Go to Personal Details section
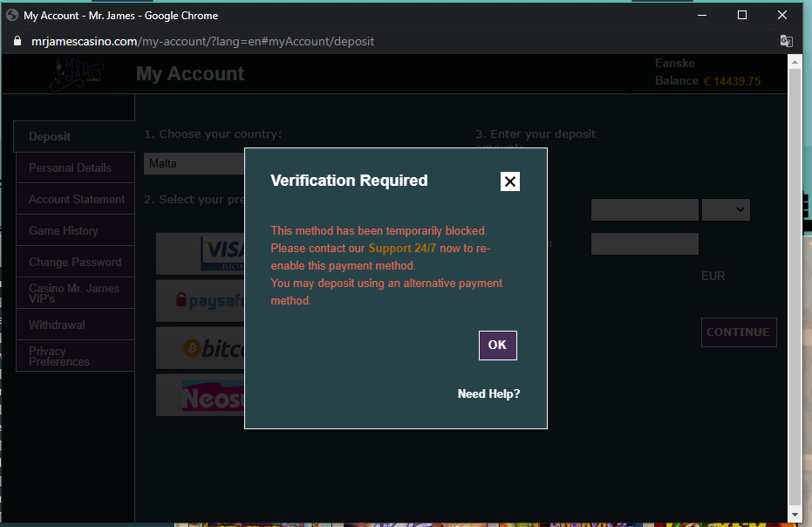The width and height of the screenshot is (812, 527). click(x=74, y=168)
